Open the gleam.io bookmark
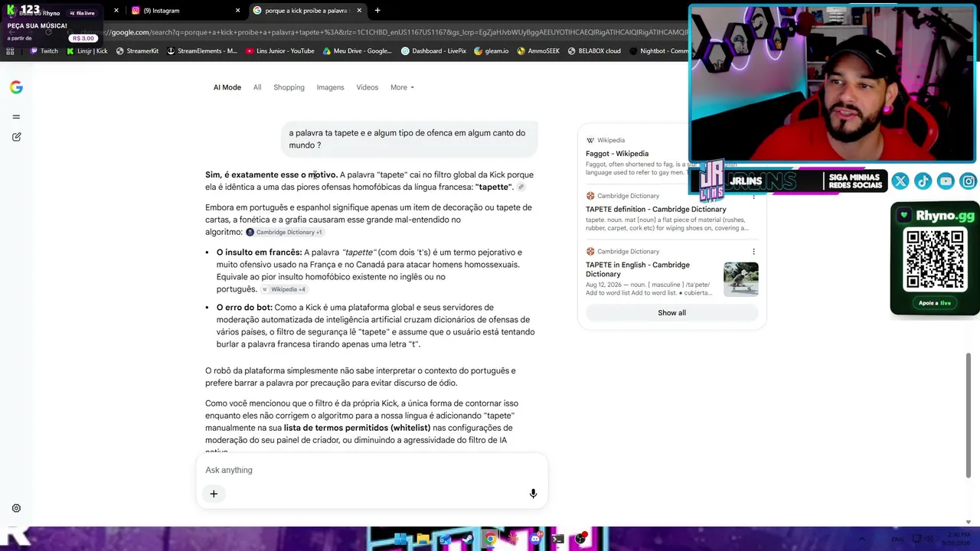The height and width of the screenshot is (551, 980). [x=492, y=51]
